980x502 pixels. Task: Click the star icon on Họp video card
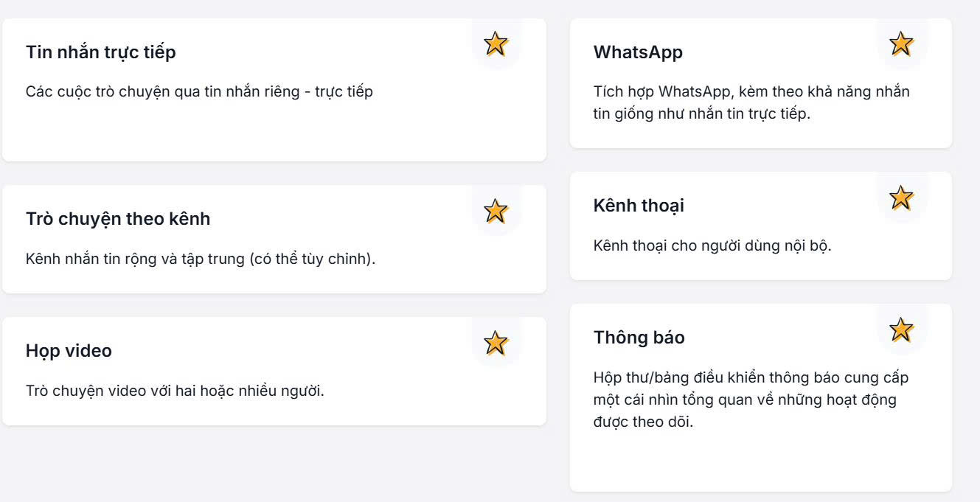click(496, 342)
